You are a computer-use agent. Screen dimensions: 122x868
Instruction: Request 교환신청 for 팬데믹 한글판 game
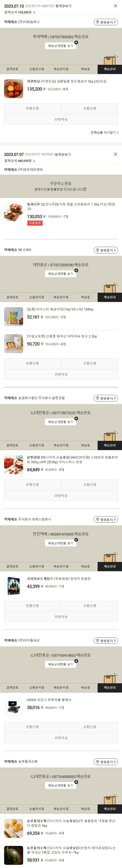tap(90, 606)
